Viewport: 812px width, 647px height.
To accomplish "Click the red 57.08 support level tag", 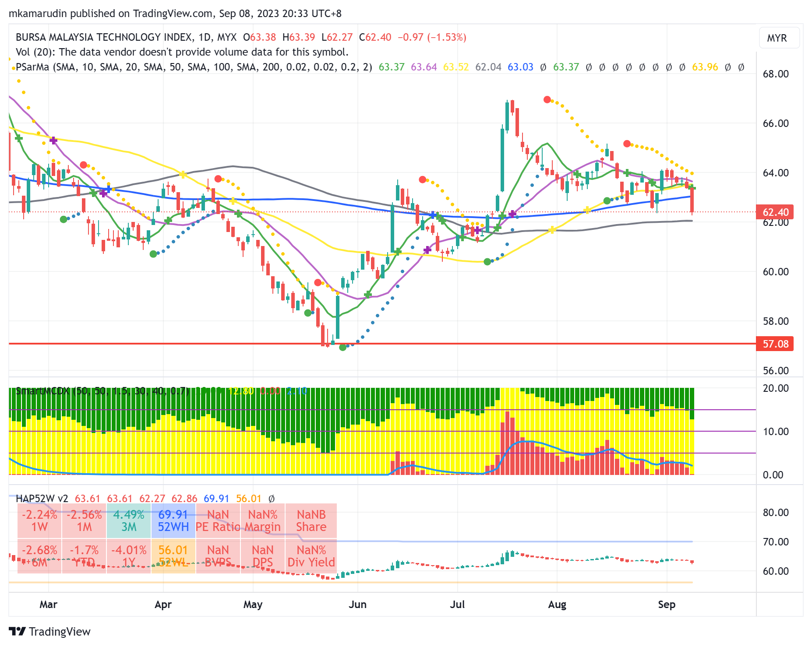I will (x=775, y=344).
